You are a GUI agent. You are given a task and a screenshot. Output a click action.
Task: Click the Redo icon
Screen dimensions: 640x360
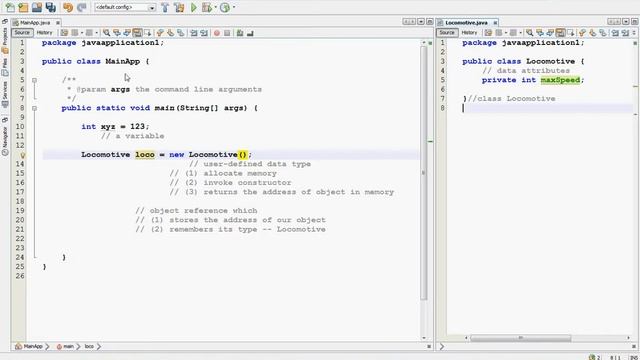coord(82,7)
